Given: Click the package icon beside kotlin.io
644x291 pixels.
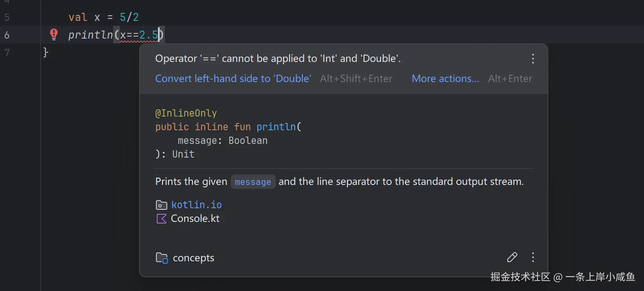Looking at the screenshot, I should [x=161, y=205].
